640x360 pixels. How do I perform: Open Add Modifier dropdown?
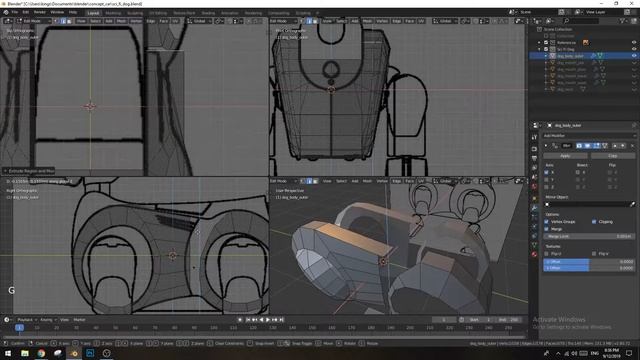pyautogui.click(x=589, y=136)
